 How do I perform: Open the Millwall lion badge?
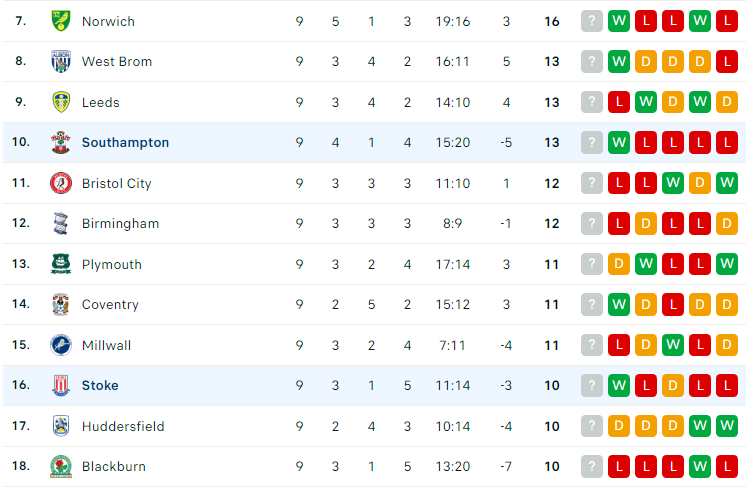tap(61, 345)
